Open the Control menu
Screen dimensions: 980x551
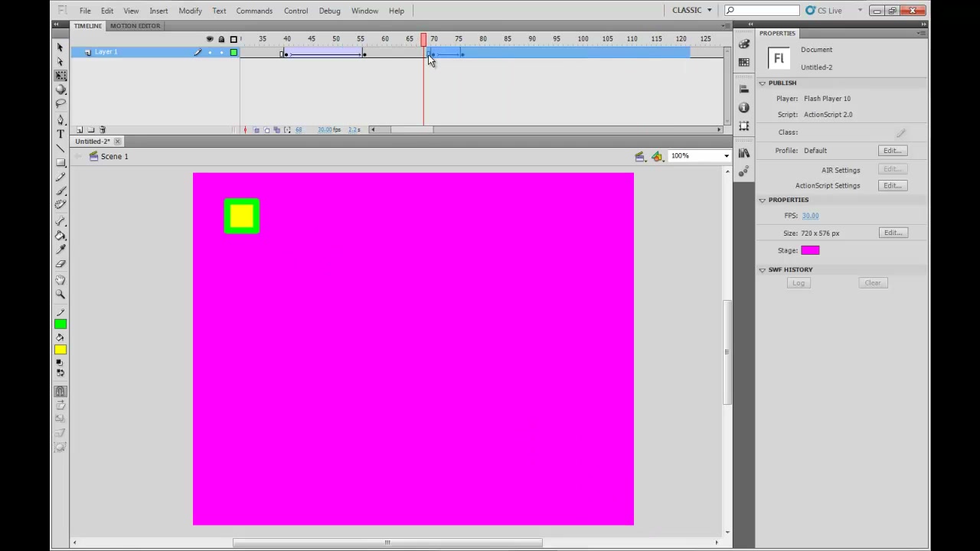tap(296, 11)
